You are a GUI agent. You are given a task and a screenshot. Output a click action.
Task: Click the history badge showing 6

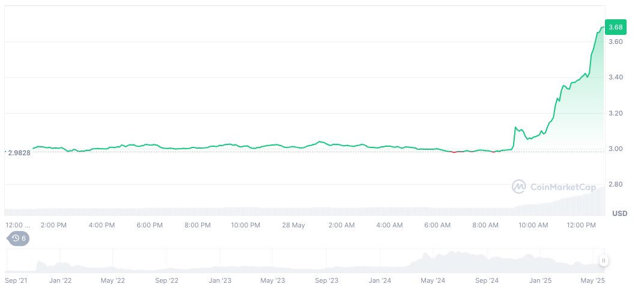18,238
